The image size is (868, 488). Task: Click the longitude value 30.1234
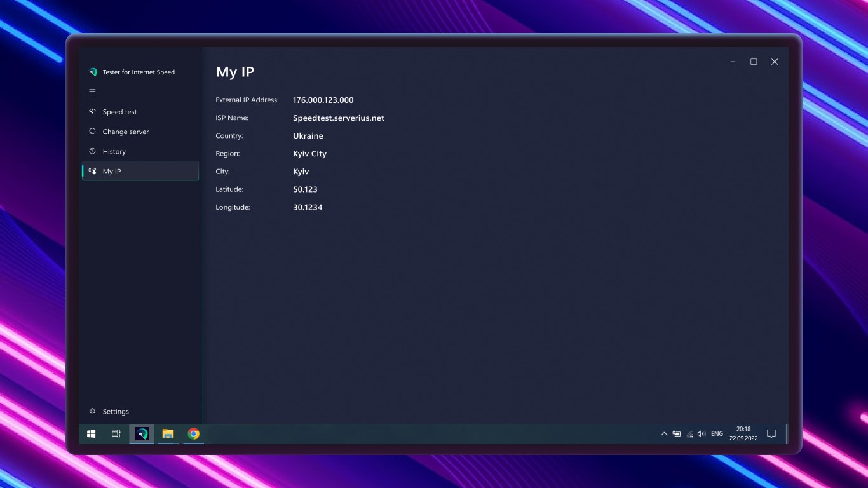[x=308, y=207]
